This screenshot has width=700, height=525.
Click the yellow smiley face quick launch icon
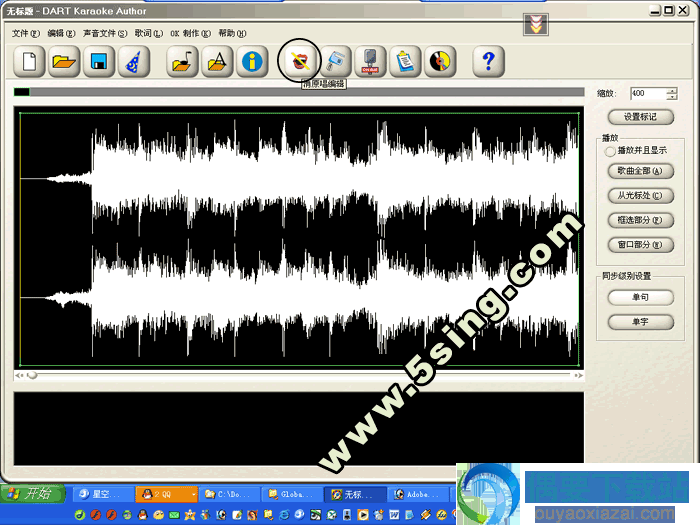pyautogui.click(x=158, y=515)
